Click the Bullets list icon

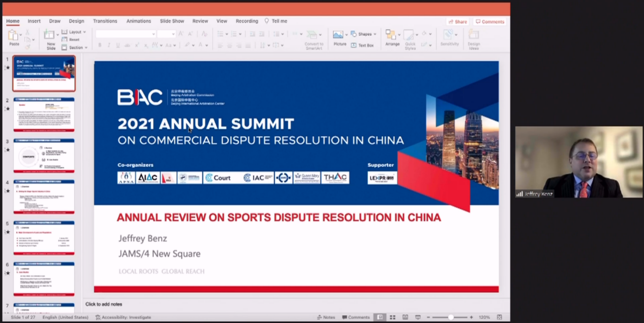220,34
